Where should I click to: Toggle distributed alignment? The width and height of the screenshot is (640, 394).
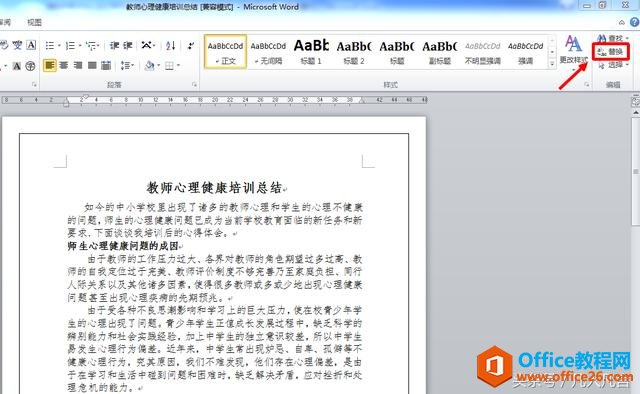(106, 65)
